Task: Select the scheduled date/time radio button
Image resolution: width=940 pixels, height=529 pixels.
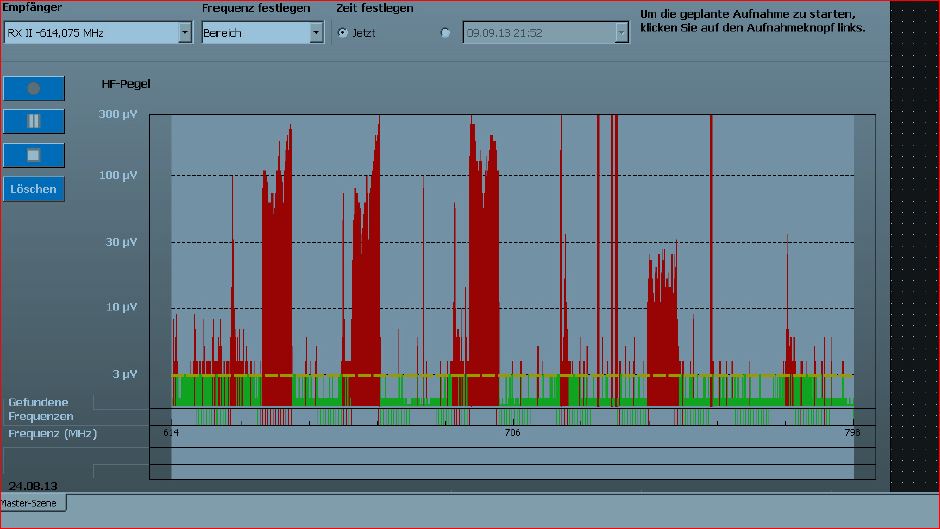Action: [445, 33]
